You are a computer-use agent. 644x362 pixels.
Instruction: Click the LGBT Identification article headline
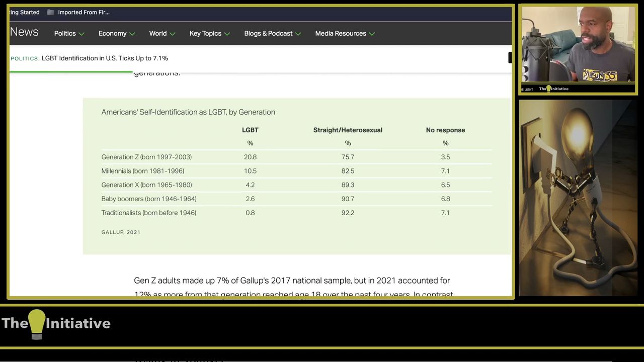tap(105, 58)
